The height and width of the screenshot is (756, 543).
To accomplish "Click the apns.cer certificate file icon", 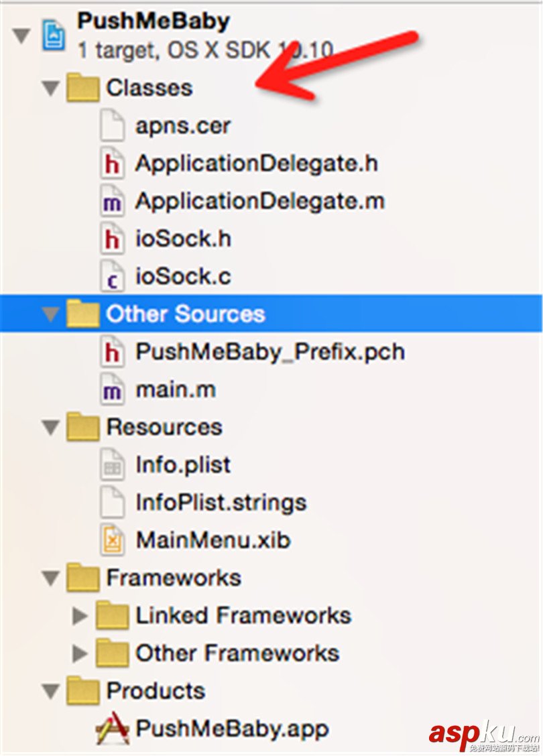I will (112, 126).
